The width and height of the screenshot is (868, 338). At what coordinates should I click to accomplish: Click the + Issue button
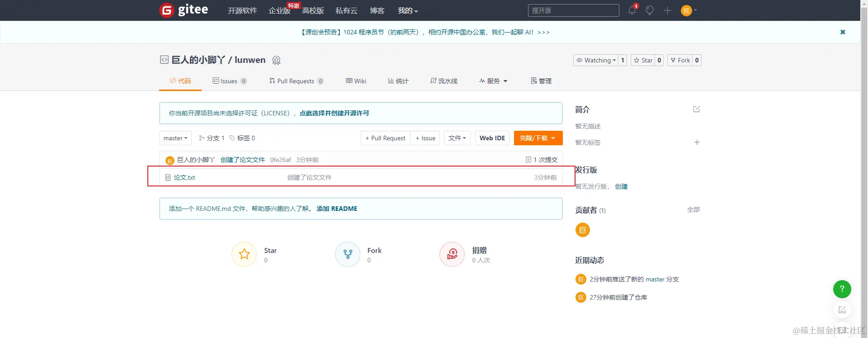coord(425,138)
